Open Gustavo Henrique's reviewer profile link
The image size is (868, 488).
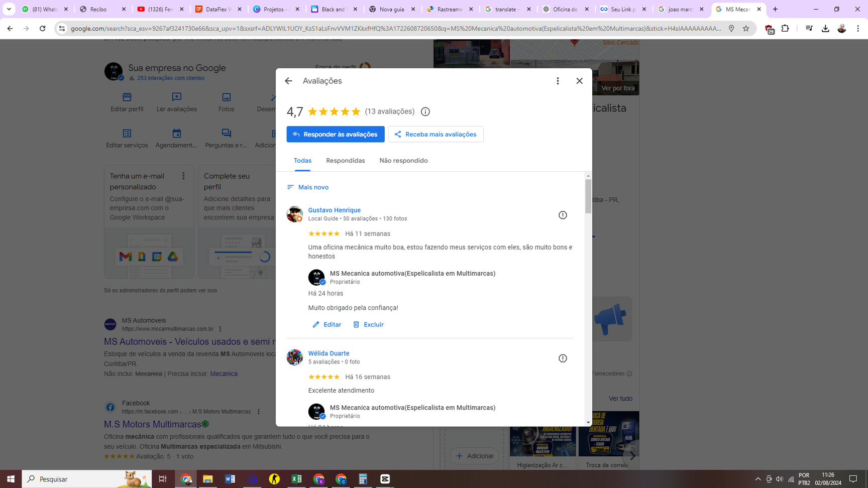click(x=334, y=210)
